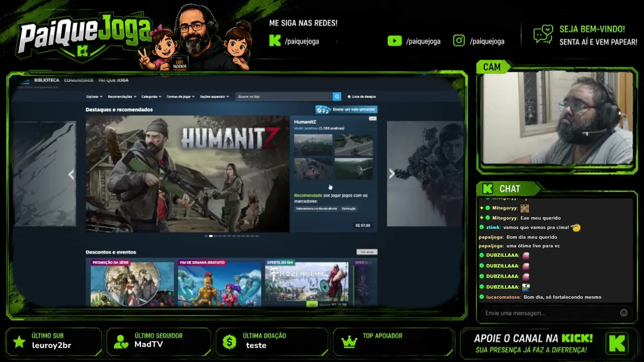The image size is (644, 362).
Task: Go to the previous featured game
Action: (71, 174)
